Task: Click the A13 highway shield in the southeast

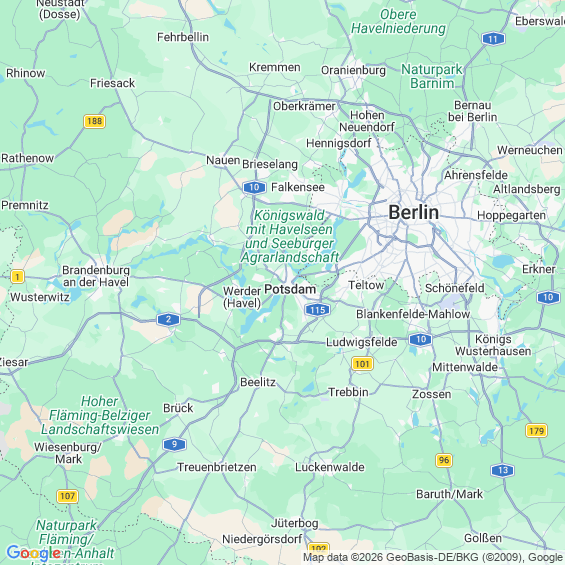Action: click(x=502, y=470)
